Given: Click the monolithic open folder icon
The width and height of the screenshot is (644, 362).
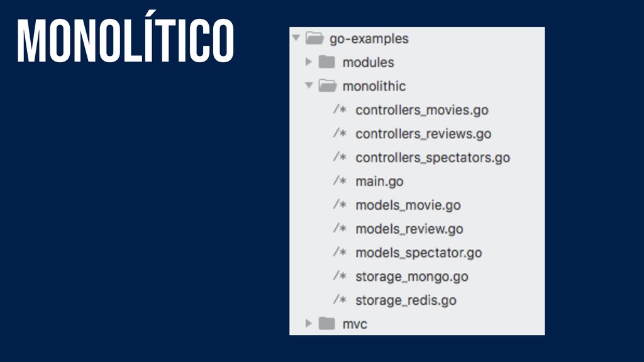Looking at the screenshot, I should [x=328, y=85].
